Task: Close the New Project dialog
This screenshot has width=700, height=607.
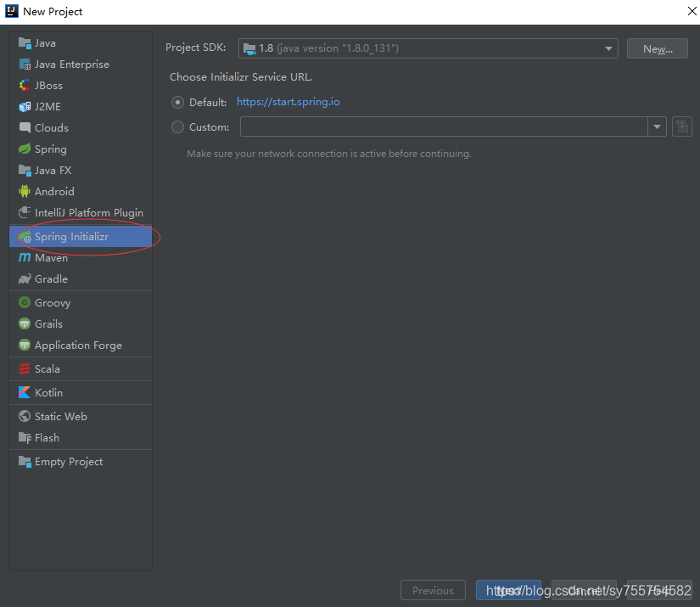Action: [692, 11]
